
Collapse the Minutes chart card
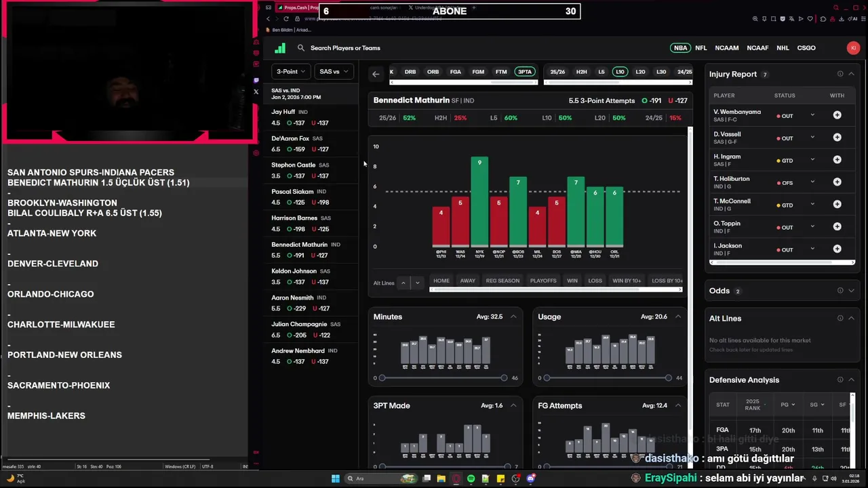[x=513, y=317]
